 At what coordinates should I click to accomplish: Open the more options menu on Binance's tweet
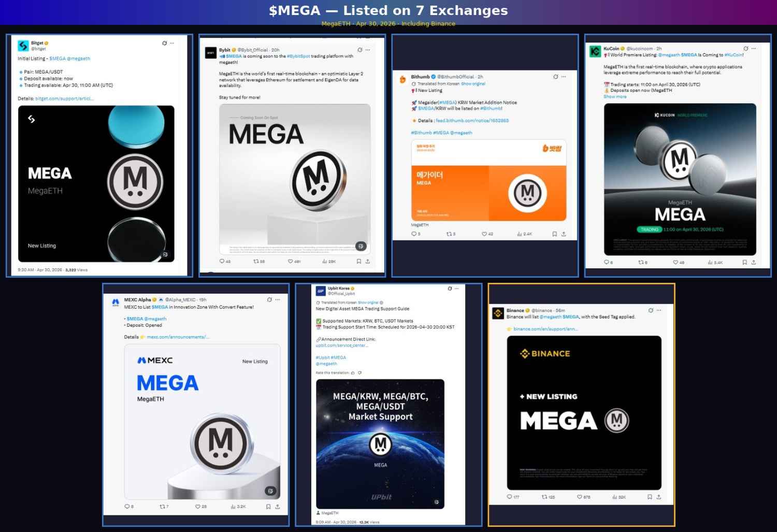(658, 310)
